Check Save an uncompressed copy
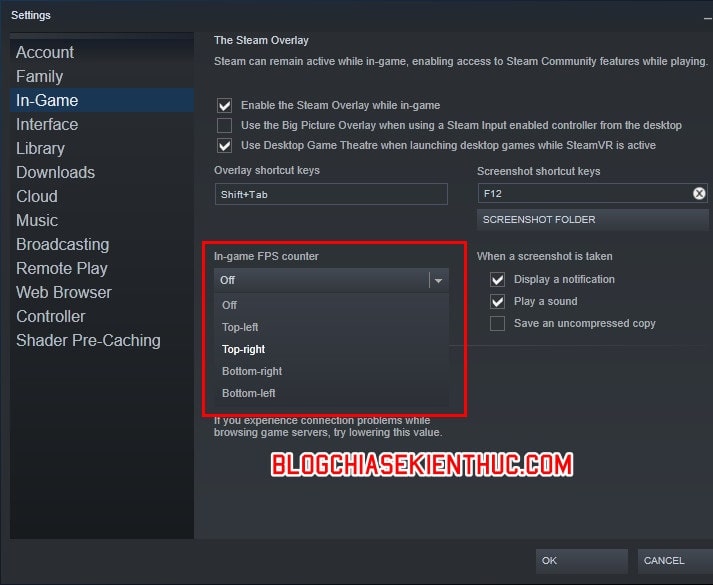The image size is (713, 585). point(497,324)
